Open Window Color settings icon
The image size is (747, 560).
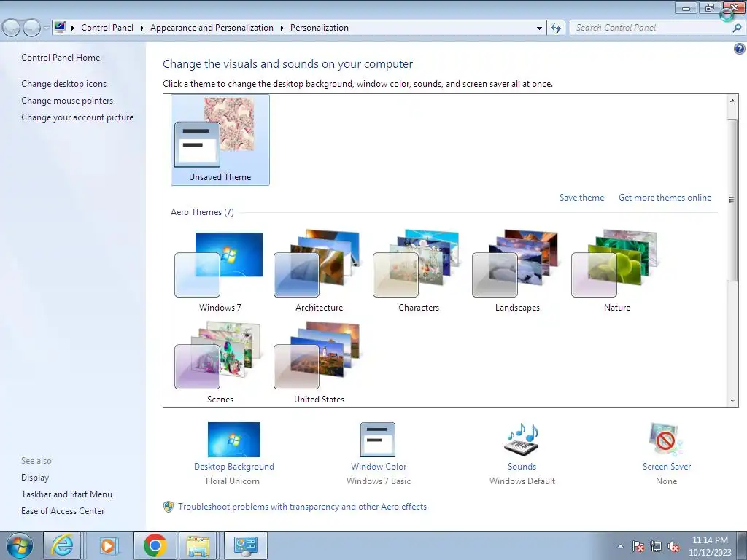[x=378, y=440]
